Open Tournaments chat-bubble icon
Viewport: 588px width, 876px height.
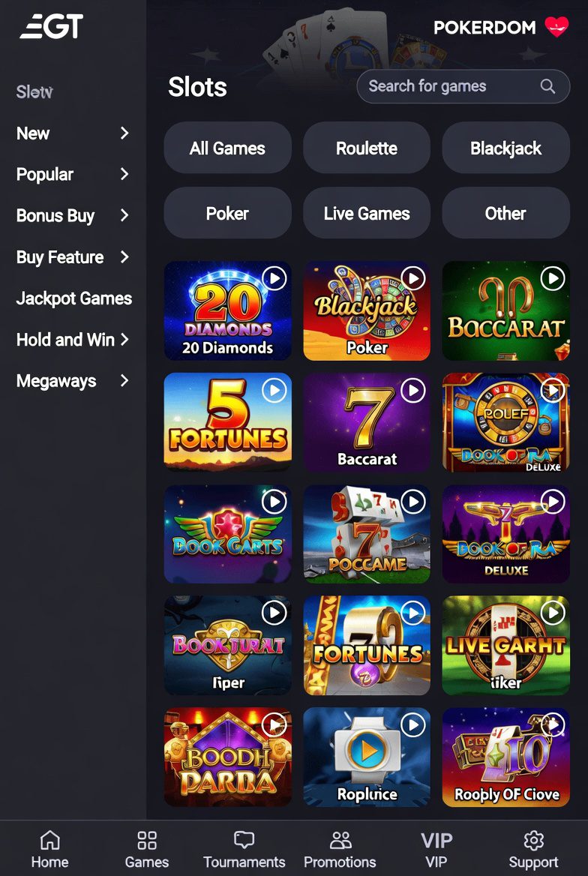tap(244, 840)
